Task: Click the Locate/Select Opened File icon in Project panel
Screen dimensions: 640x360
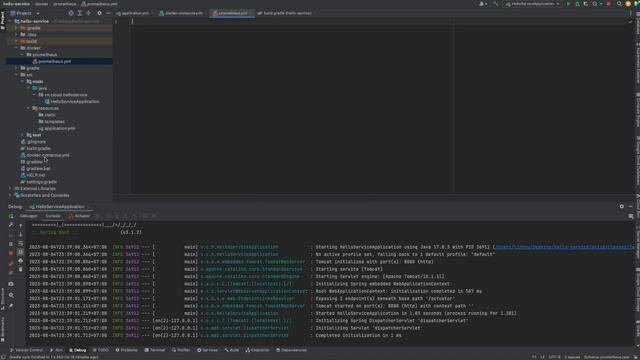Action: tap(71, 13)
